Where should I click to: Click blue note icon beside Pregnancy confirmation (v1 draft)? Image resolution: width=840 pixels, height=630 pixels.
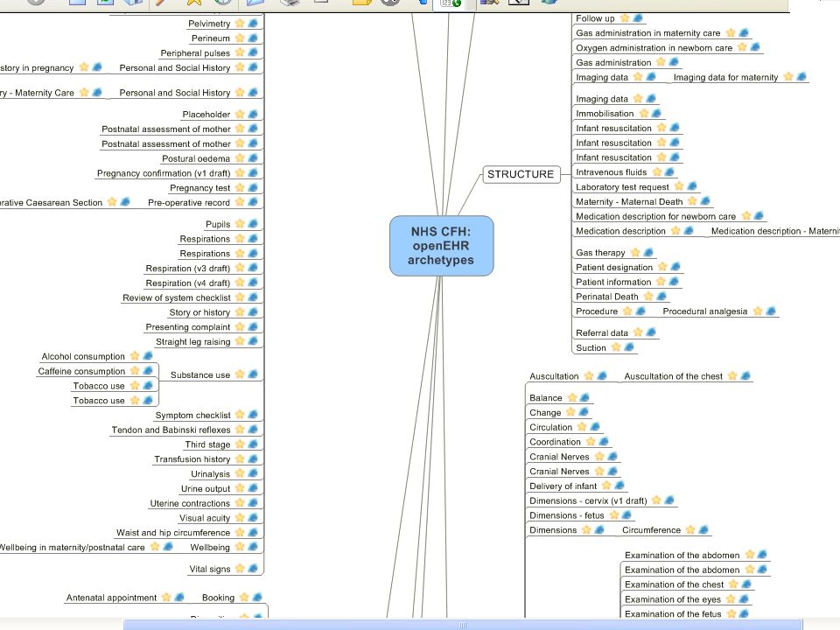253,173
